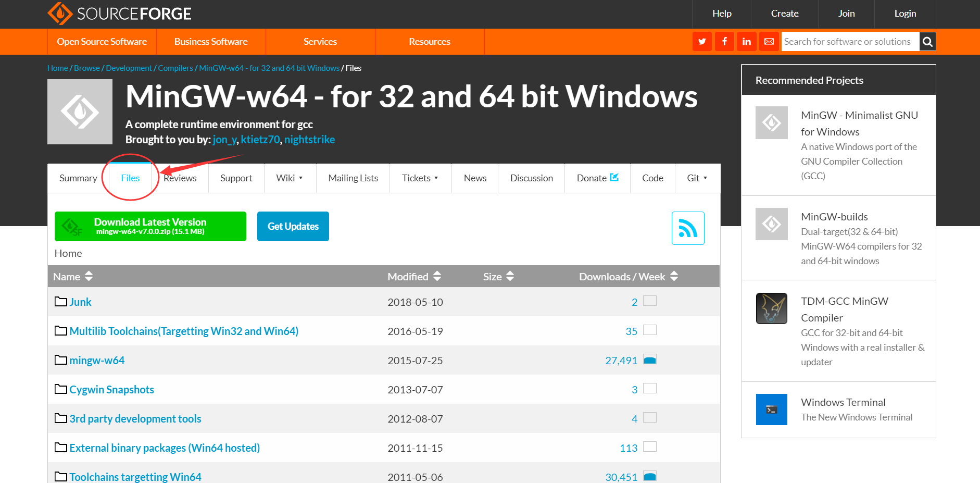980x483 pixels.
Task: Sort the file list by Name
Action: point(73,277)
